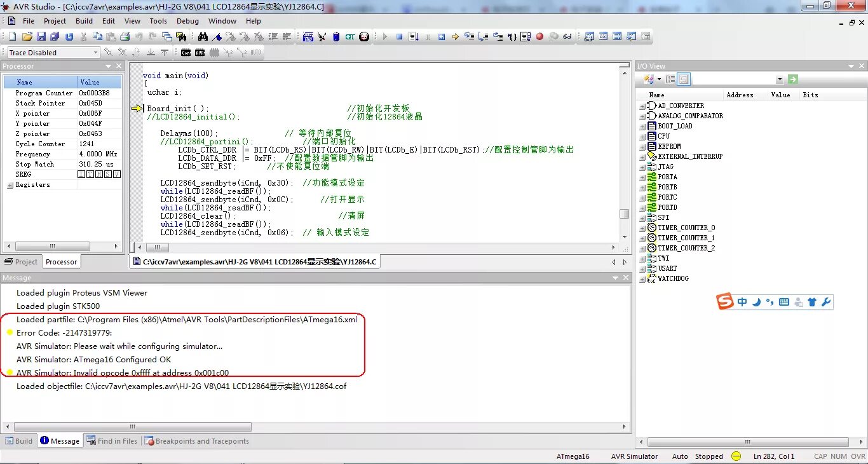This screenshot has height=464, width=868.
Task: Toggle a bookmark with the blue flag icon
Action: pos(217,36)
